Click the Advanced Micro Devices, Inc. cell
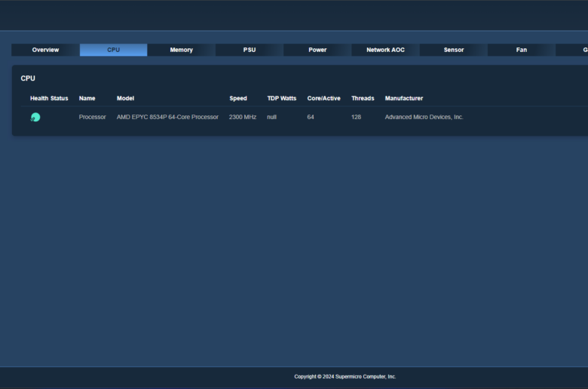Viewport: 588px width, 389px height. point(424,117)
